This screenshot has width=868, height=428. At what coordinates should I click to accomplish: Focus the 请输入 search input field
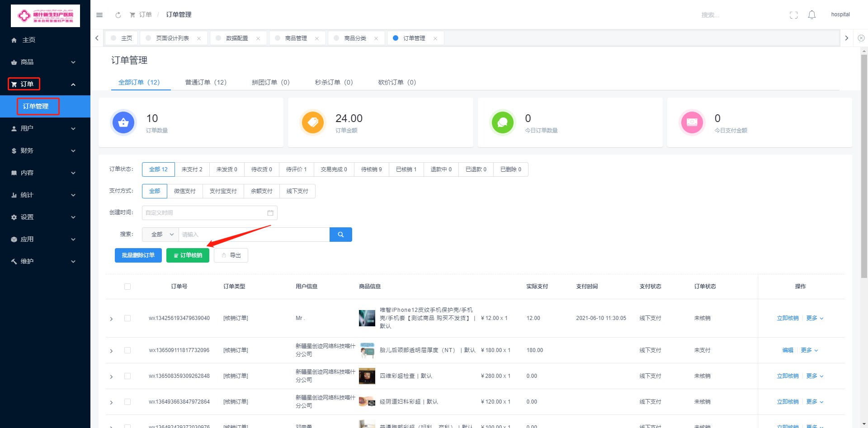[x=254, y=235]
